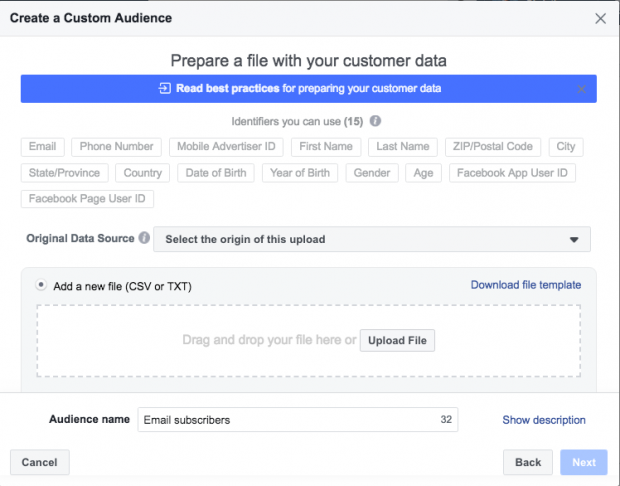Select the Email identifier tag

(42, 147)
